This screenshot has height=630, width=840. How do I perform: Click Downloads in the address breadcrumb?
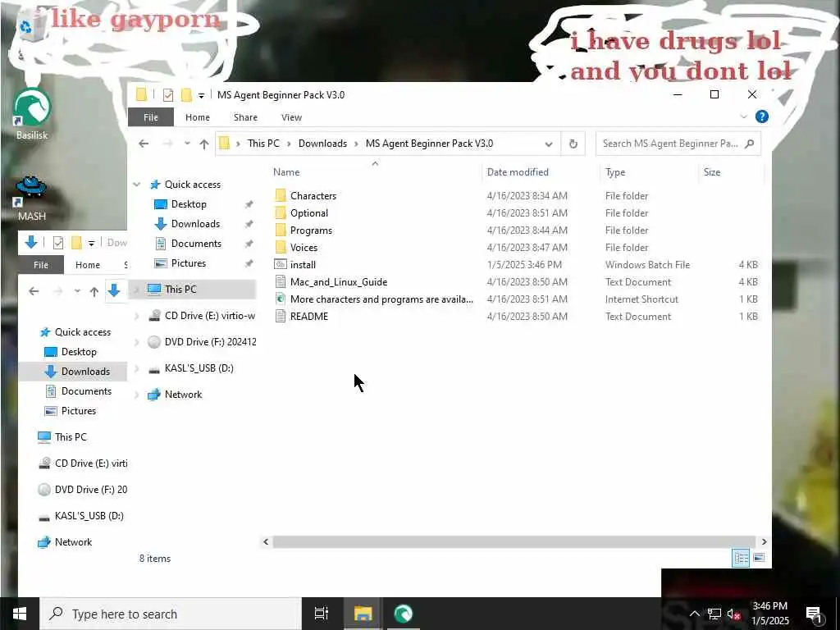[322, 144]
